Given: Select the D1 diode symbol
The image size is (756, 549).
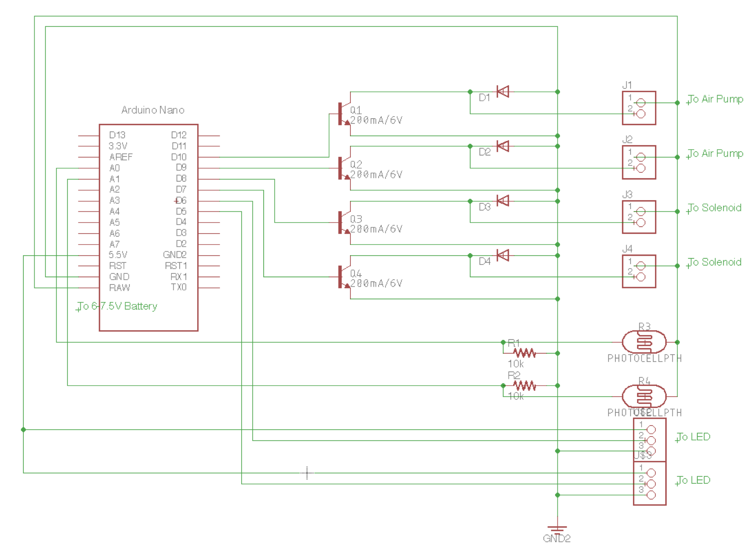Looking at the screenshot, I should (503, 92).
